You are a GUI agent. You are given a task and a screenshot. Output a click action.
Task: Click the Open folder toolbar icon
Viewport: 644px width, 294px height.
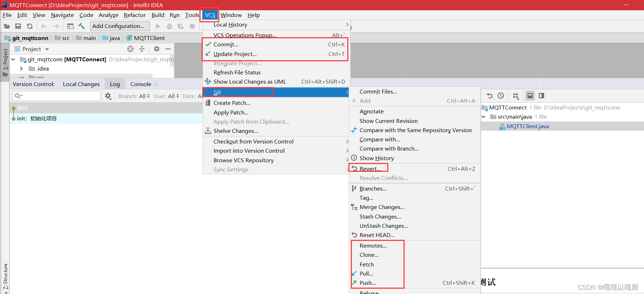(x=7, y=26)
